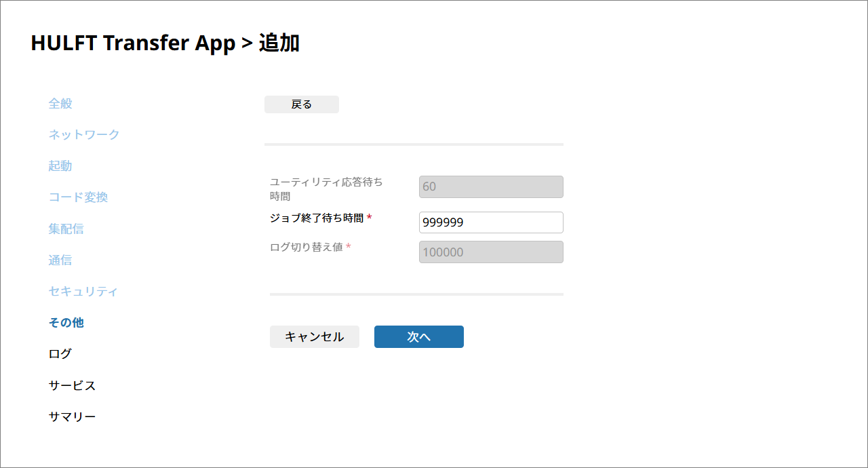Go to the ログ step
The image size is (868, 468).
coord(60,354)
